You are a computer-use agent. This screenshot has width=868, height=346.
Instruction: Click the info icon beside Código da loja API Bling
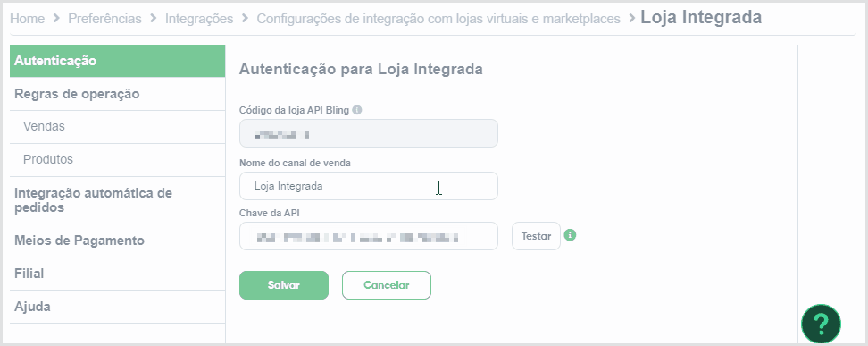pos(357,110)
